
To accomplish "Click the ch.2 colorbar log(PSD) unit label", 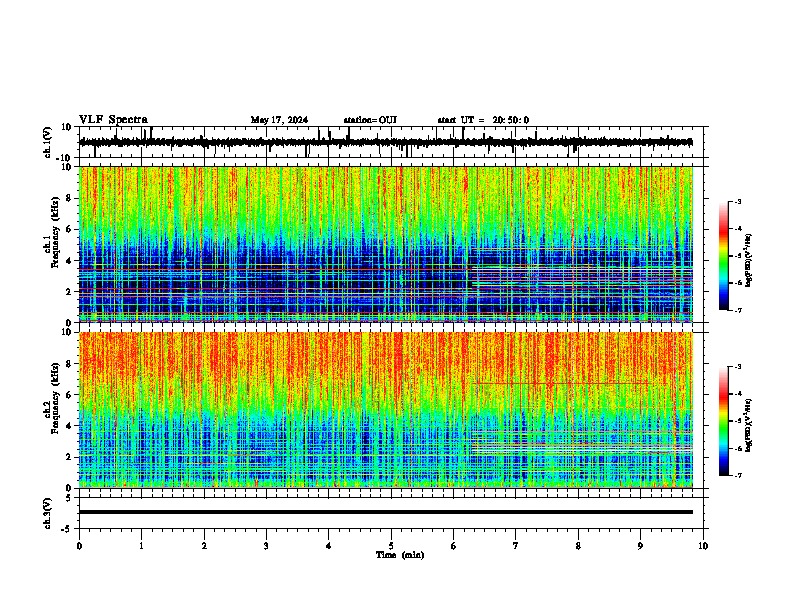I will click(x=748, y=426).
